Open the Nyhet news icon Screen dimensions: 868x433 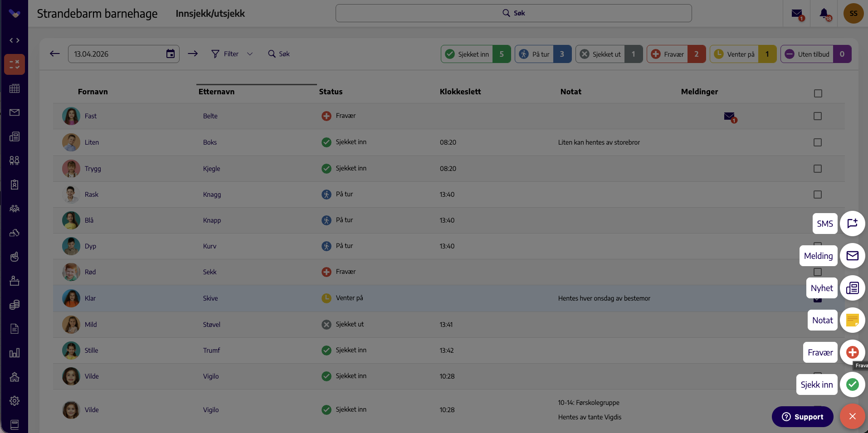pyautogui.click(x=852, y=288)
